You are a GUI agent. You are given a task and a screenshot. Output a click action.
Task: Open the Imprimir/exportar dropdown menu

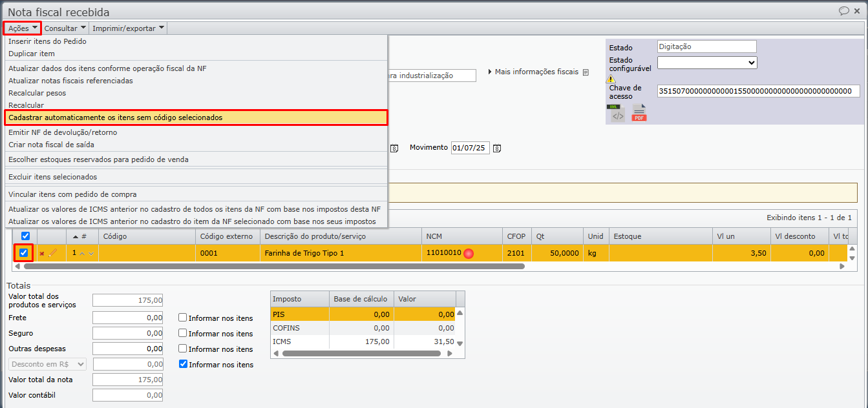tap(129, 28)
